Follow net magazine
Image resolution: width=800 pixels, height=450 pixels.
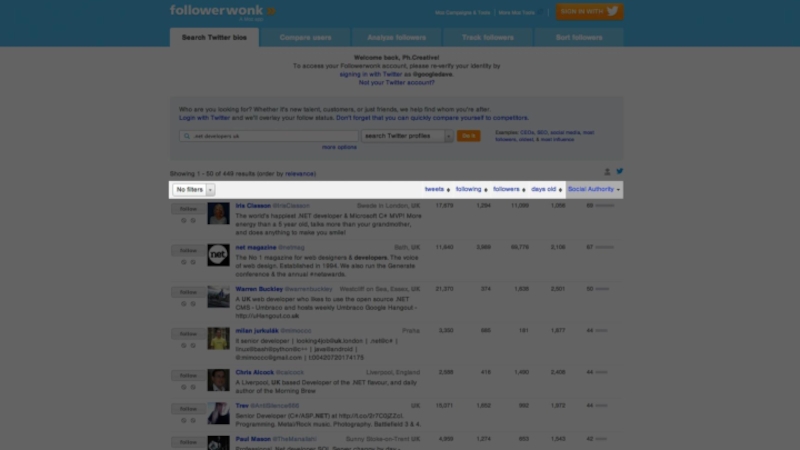188,251
